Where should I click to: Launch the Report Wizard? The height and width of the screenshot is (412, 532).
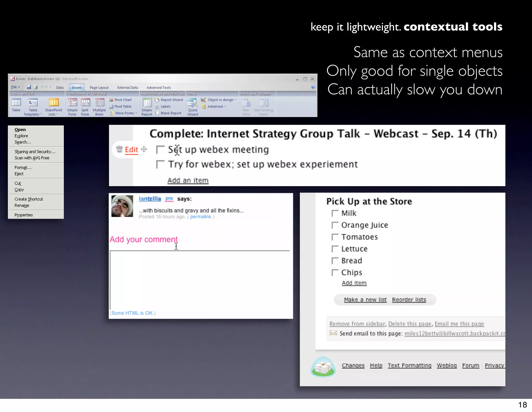[169, 100]
